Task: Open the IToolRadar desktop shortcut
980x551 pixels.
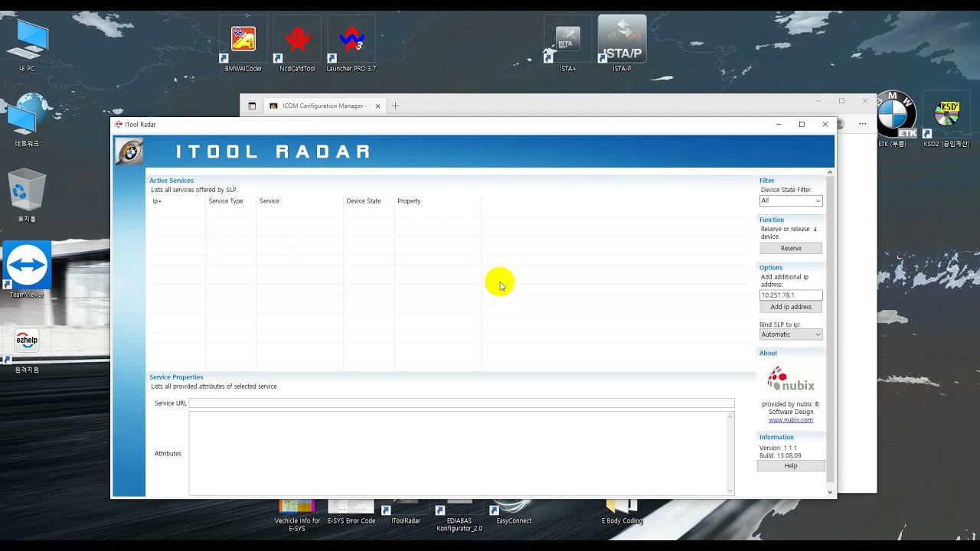Action: 406,513
